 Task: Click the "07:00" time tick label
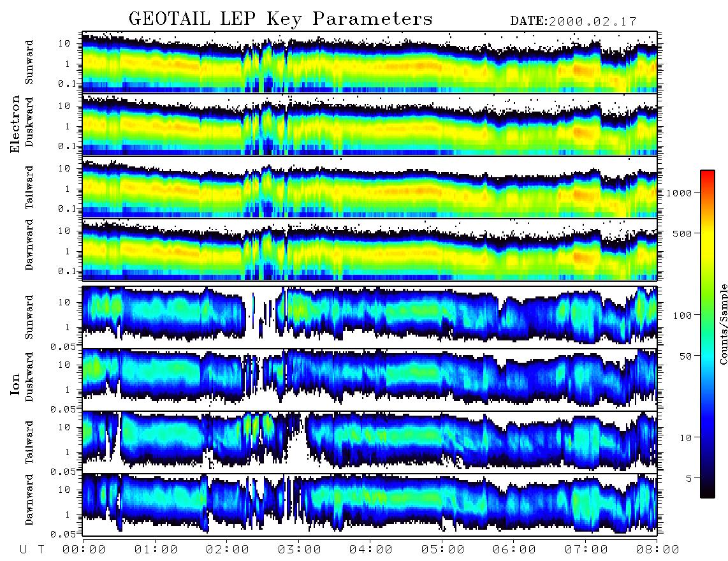pyautogui.click(x=586, y=550)
